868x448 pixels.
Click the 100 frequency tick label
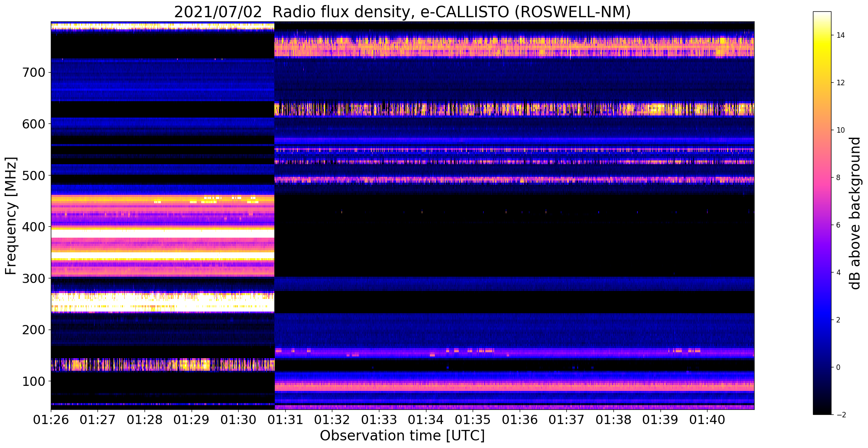pyautogui.click(x=33, y=381)
